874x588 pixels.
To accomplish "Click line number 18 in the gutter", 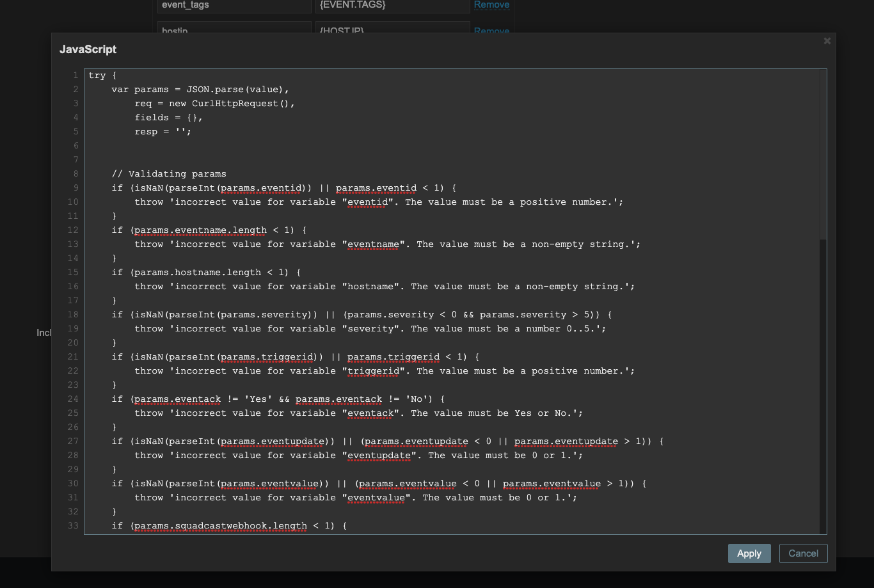I will click(73, 315).
